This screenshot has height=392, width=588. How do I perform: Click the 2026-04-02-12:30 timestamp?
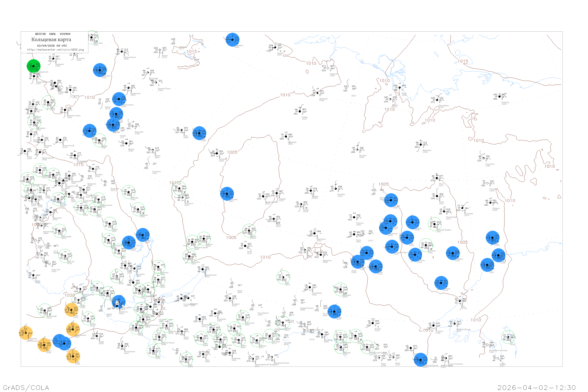[x=536, y=387]
